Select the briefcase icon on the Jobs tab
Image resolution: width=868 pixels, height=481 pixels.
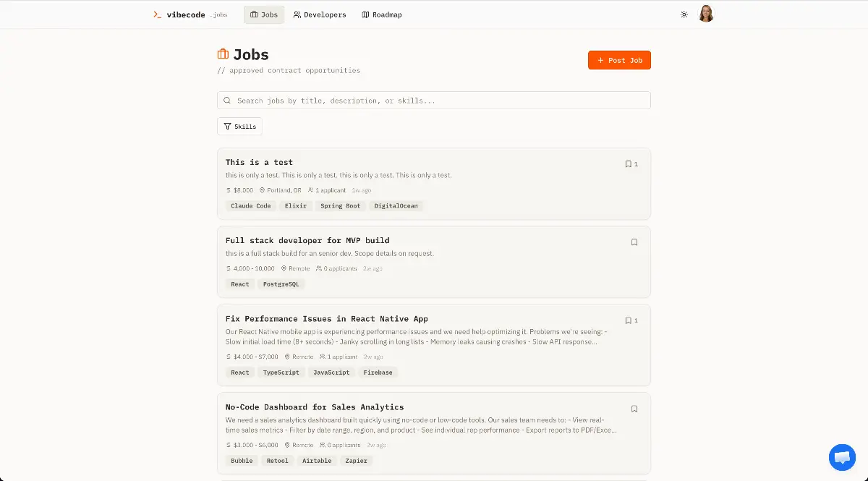click(x=253, y=14)
